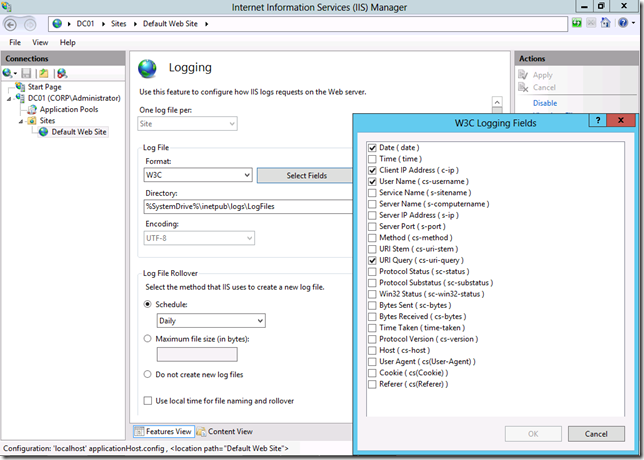
Task: Select Do not create new log files
Action: (x=147, y=374)
